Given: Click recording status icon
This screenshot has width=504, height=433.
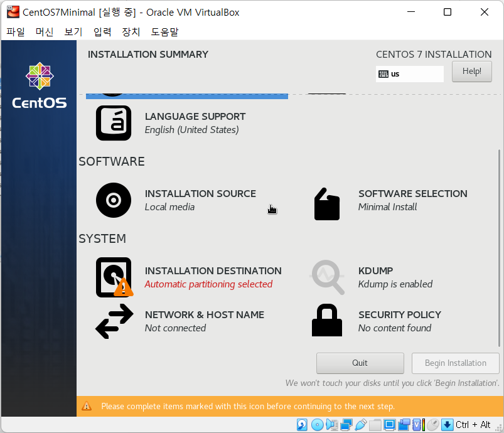Looking at the screenshot, I should (404, 425).
